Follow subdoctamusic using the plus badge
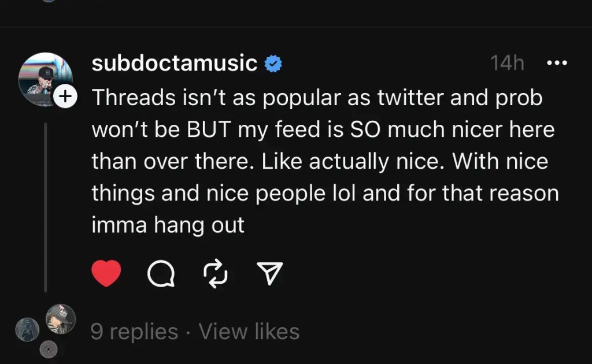Screen dimensions: 592x364 click(66, 97)
